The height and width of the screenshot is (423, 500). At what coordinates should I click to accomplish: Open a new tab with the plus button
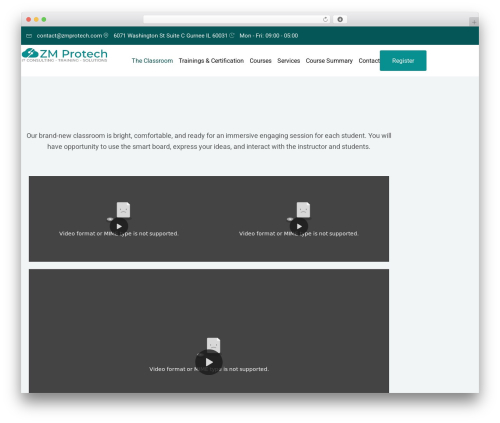point(474,22)
